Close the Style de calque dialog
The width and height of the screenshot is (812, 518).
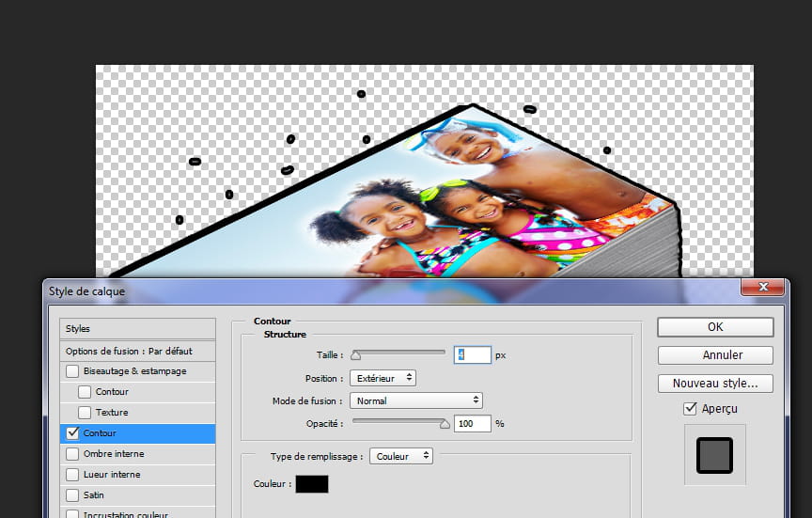762,287
